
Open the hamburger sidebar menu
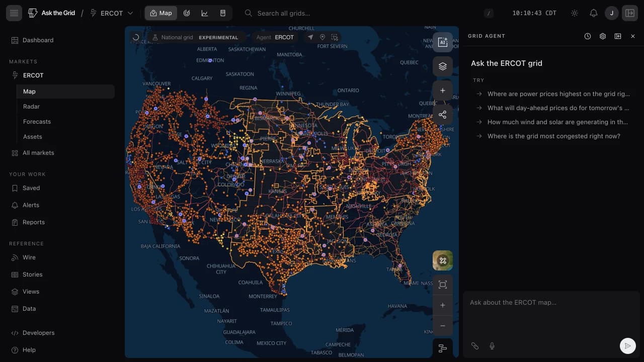tap(14, 13)
